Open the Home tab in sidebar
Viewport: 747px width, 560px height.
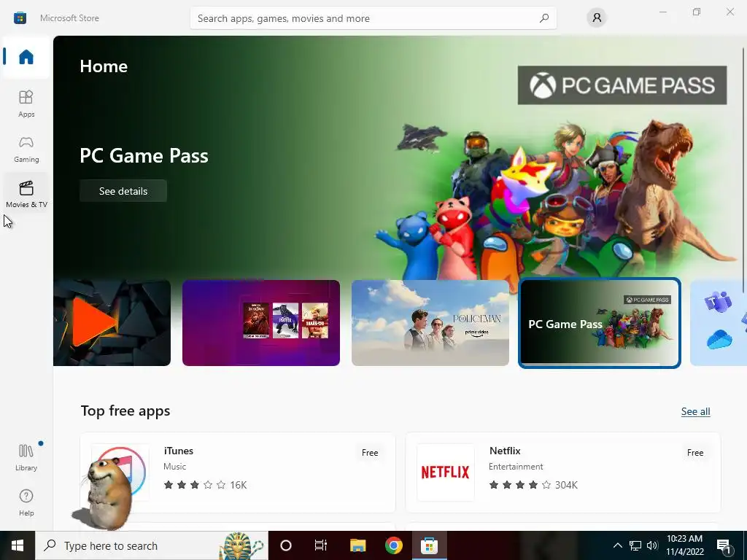click(26, 57)
